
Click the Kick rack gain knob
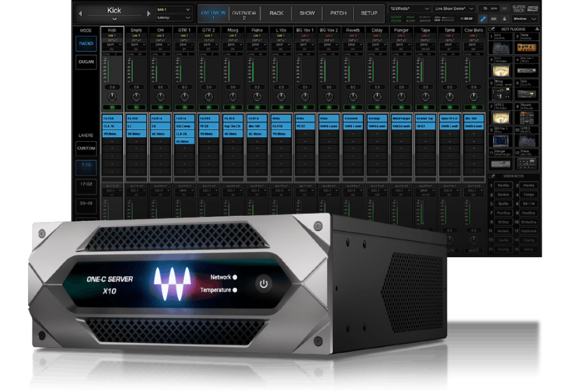pos(112,97)
